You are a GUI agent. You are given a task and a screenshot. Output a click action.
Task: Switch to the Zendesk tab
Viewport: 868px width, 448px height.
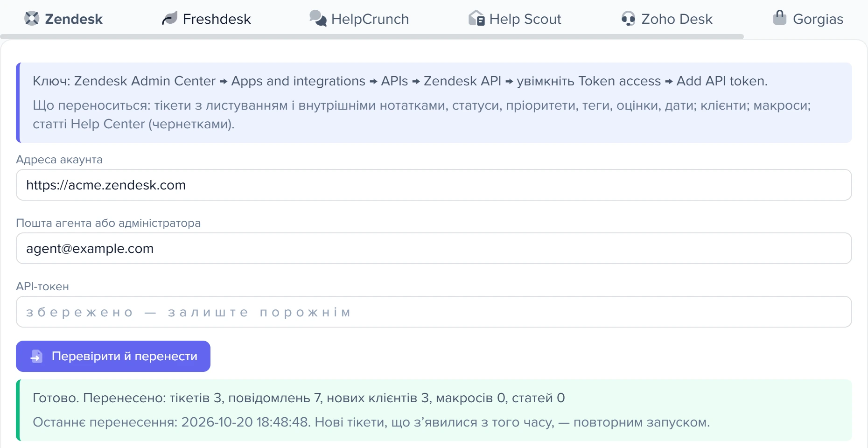click(63, 19)
